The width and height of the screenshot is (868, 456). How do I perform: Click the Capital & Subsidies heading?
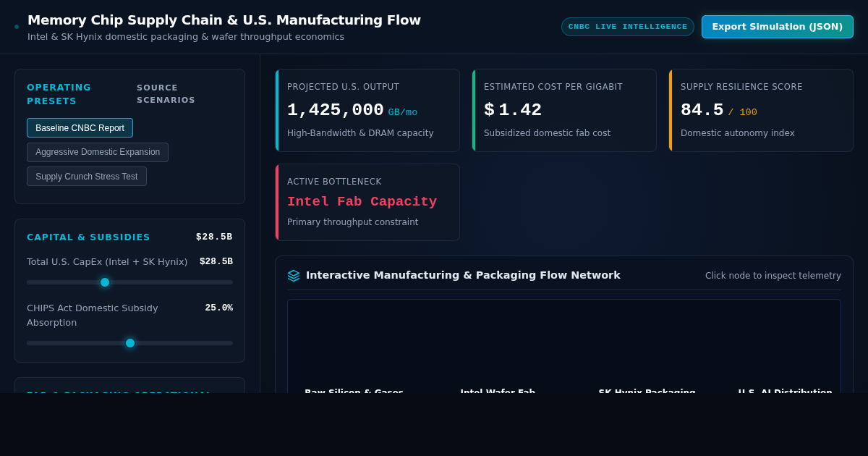click(88, 237)
